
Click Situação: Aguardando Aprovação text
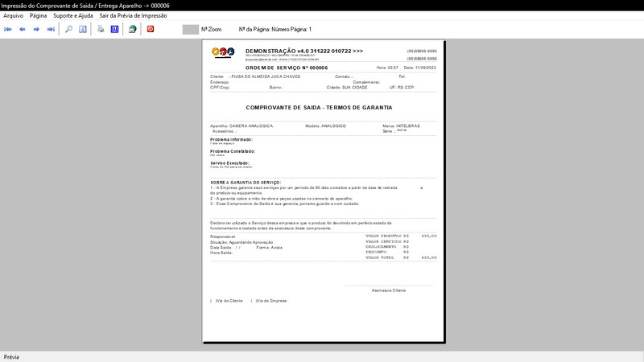(242, 243)
